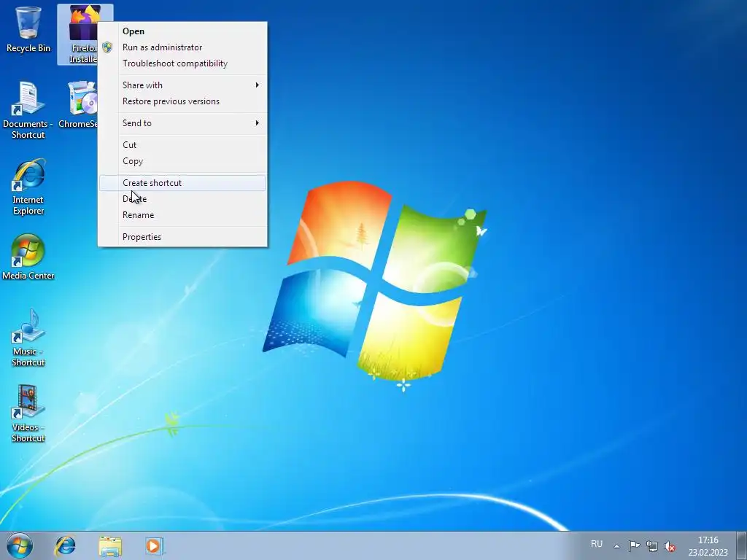Screen dimensions: 747x560
Task: Open the Windows Start menu orb
Action: click(20, 545)
